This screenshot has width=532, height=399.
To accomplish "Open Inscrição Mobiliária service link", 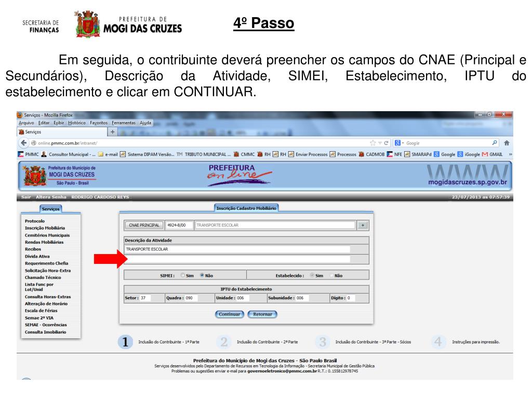I will (x=45, y=228).
